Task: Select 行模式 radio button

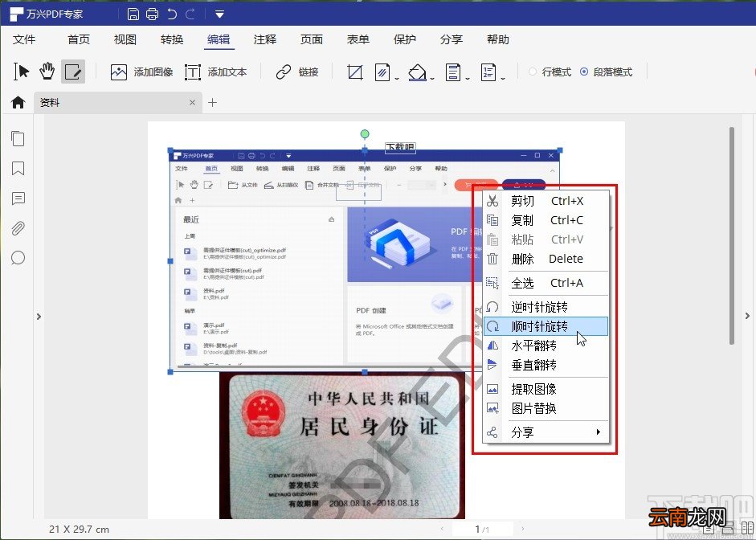Action: coord(533,72)
